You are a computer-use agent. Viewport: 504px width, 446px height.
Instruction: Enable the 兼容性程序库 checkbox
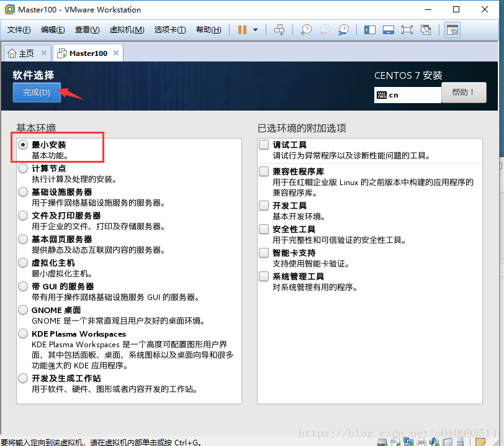coord(264,171)
